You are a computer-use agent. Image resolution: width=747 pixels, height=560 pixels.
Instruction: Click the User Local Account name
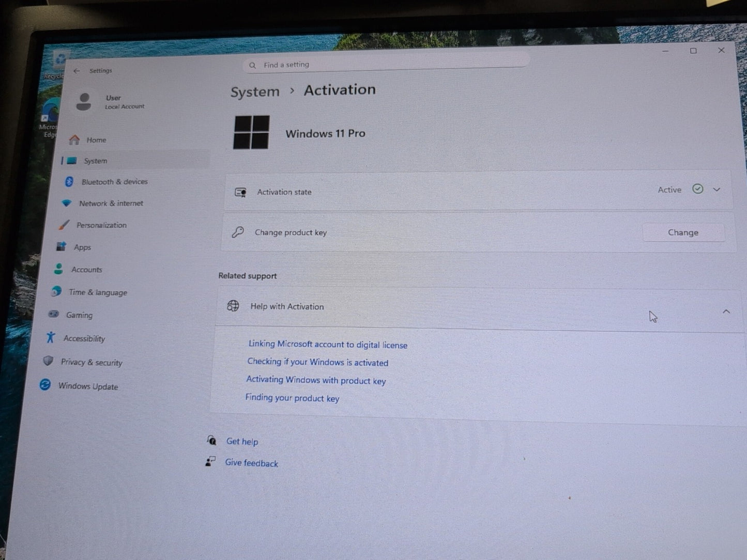pos(125,102)
